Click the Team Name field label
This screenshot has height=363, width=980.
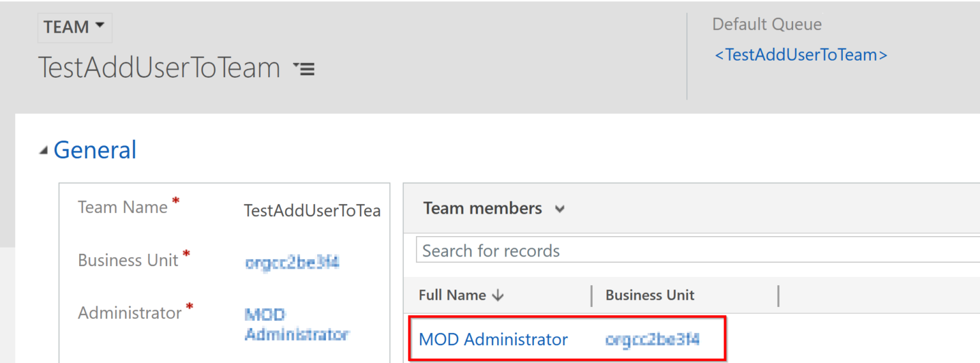(122, 207)
